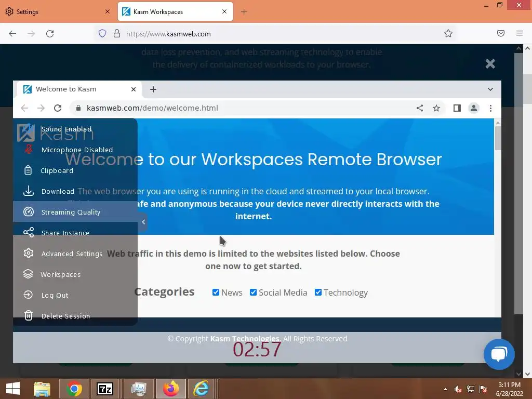Viewport: 532px width, 399px height.
Task: Open the Windows Start menu
Action: (x=13, y=389)
